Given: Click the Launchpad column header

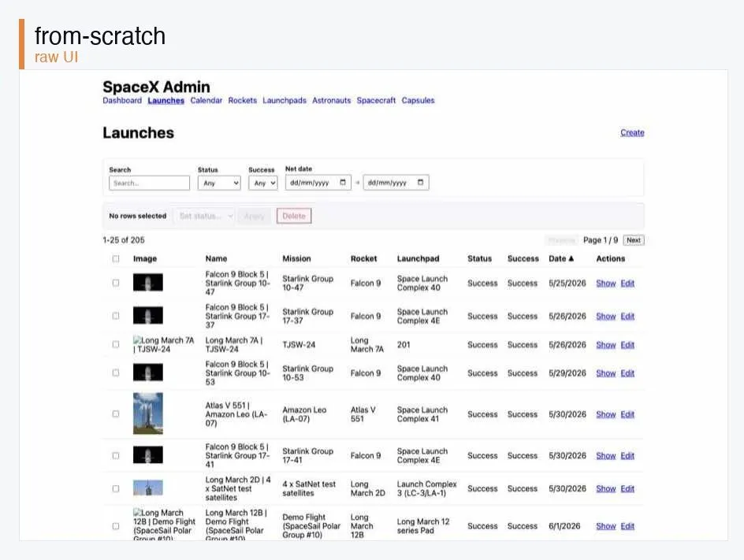Looking at the screenshot, I should [418, 258].
